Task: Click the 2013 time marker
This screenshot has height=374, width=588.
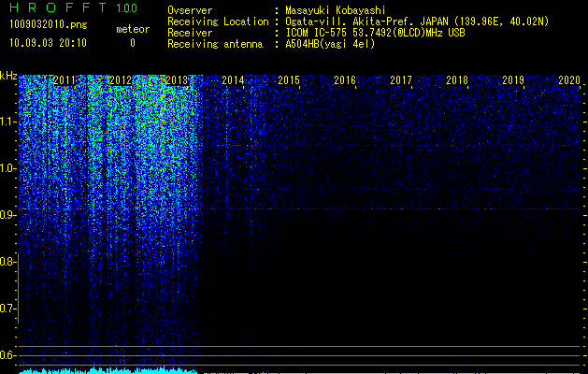Action: 177,80
